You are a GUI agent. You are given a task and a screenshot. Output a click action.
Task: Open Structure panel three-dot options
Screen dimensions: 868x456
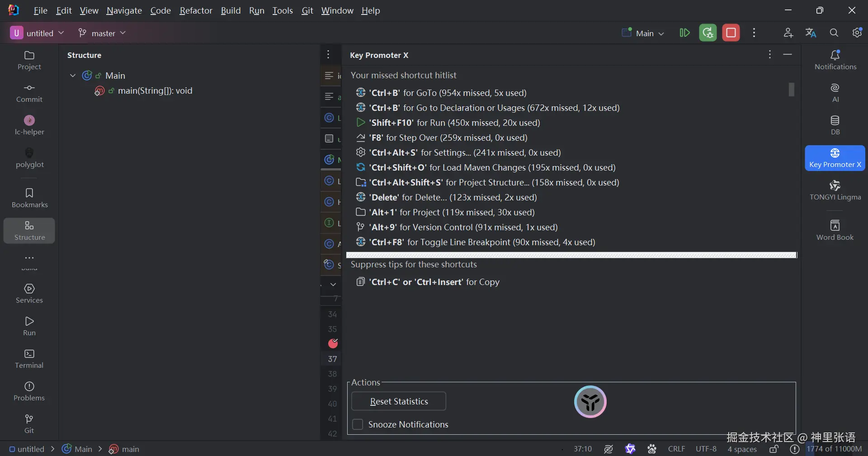pos(329,55)
